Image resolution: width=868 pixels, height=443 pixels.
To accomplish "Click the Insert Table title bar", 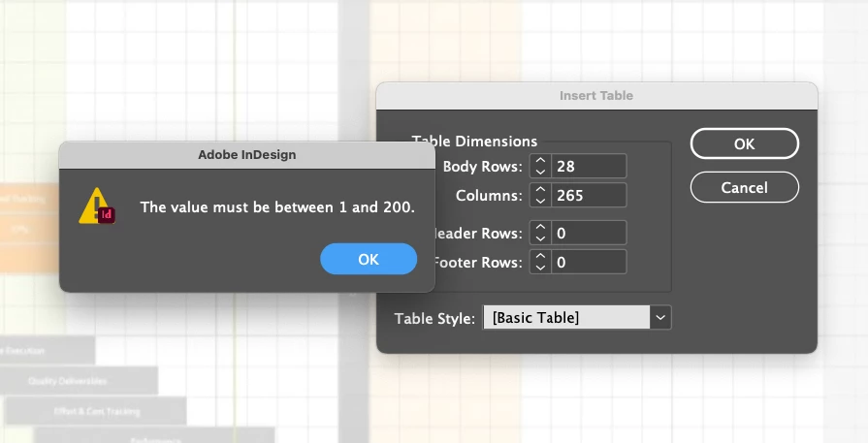I will point(596,96).
